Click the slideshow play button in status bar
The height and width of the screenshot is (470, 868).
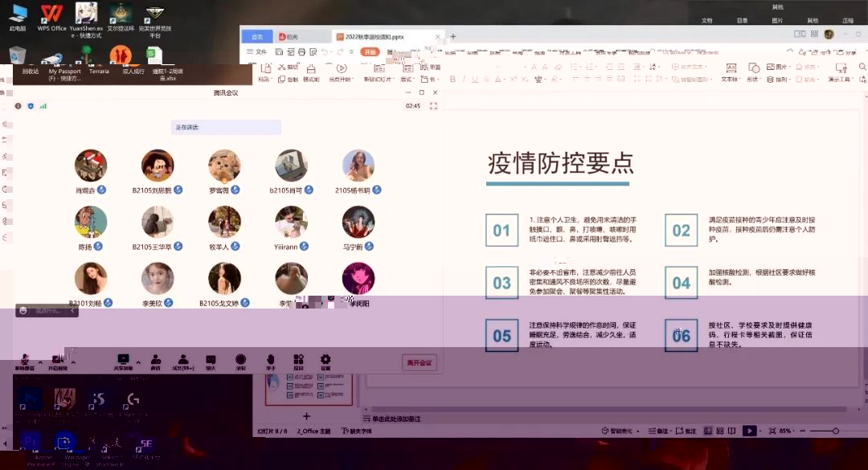pos(749,431)
